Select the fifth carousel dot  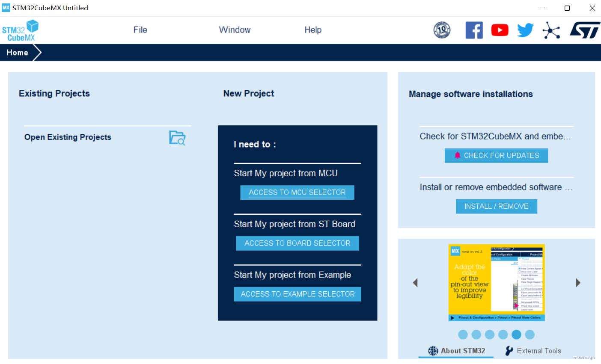[x=516, y=334]
